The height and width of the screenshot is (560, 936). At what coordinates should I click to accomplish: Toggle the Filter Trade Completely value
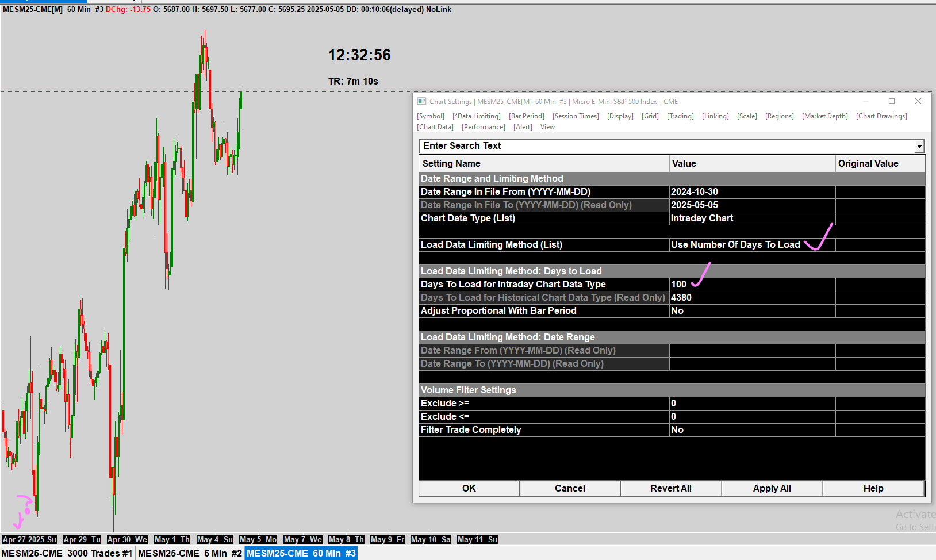752,430
